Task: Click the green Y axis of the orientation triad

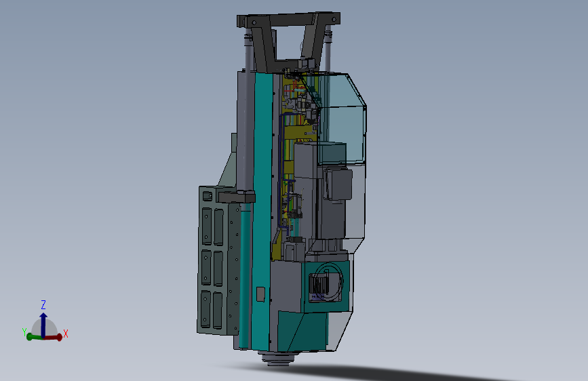Action: (x=34, y=337)
